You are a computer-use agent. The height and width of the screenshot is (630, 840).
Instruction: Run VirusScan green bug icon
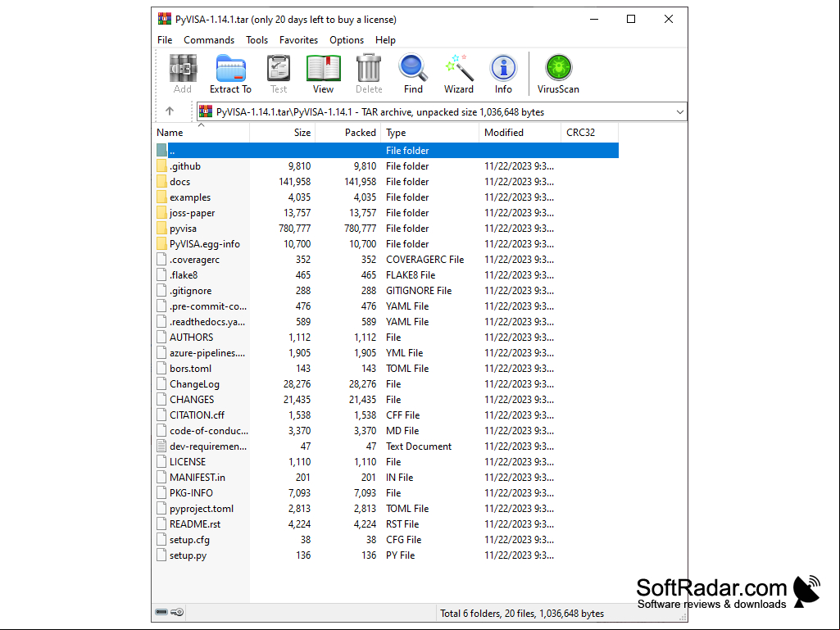click(x=558, y=68)
